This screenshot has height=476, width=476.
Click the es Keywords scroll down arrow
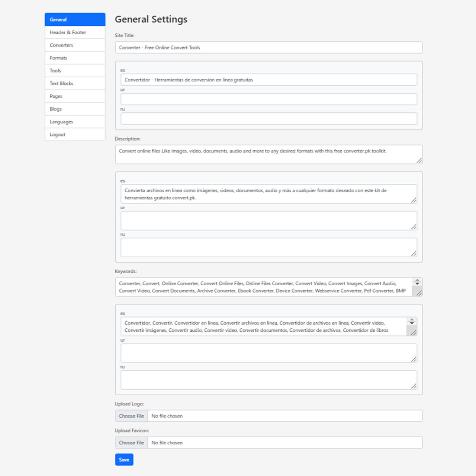(x=412, y=323)
